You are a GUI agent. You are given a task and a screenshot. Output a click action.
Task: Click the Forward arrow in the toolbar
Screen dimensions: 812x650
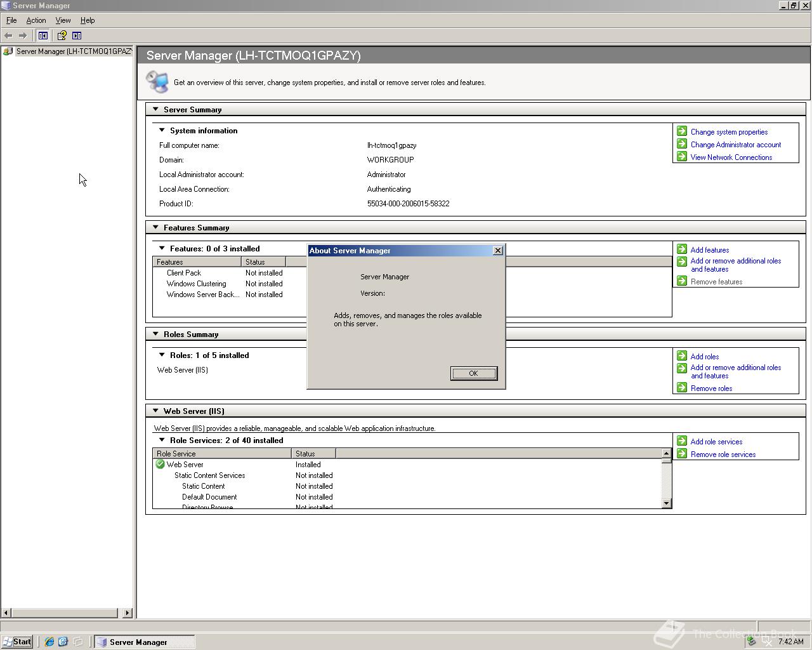(x=23, y=36)
